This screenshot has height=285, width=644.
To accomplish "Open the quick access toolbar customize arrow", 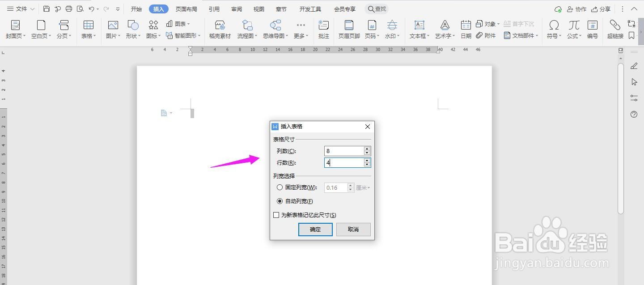I will [x=118, y=9].
